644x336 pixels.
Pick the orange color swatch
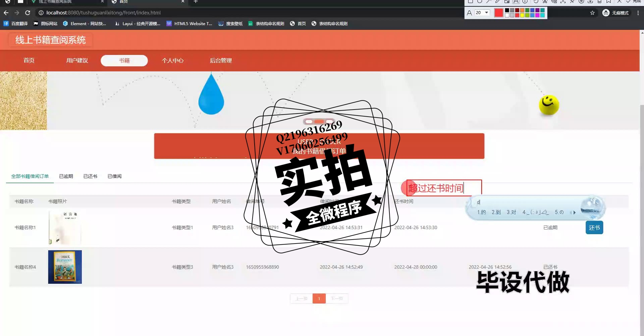tap(522, 10)
